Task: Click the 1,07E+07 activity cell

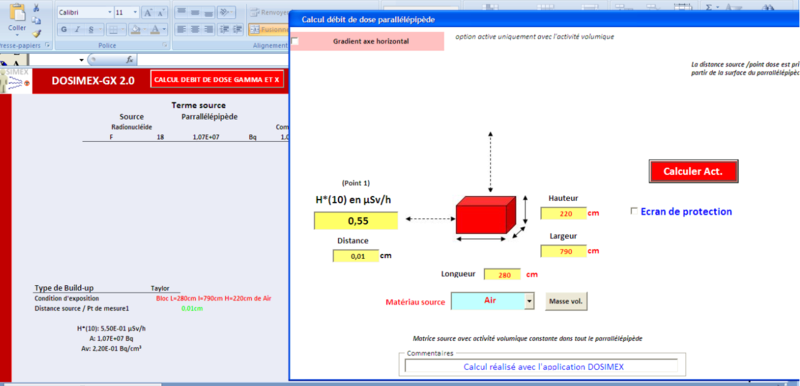Action: coord(206,138)
